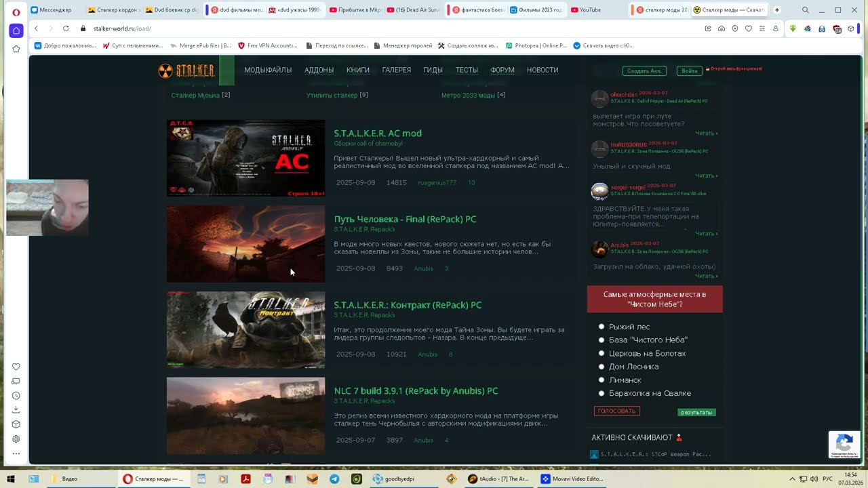Click the reload page icon
The width and height of the screenshot is (868, 488).
(x=66, y=28)
